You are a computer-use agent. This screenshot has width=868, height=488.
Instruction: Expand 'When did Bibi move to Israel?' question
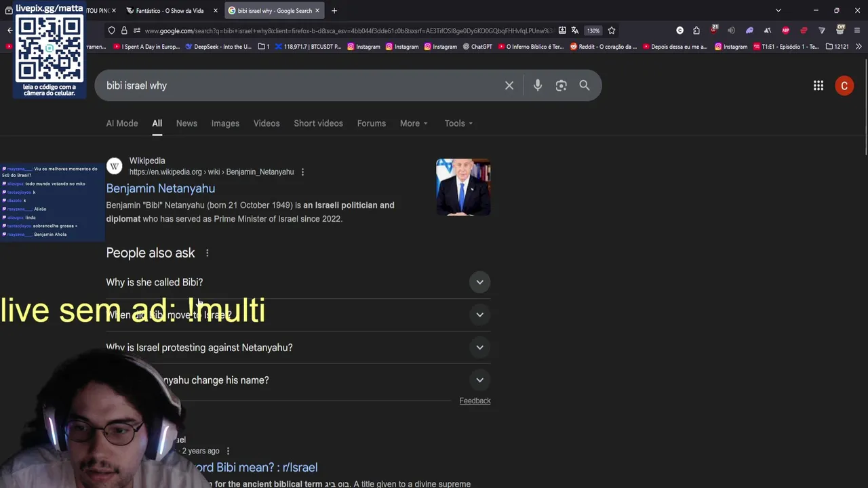298,314
